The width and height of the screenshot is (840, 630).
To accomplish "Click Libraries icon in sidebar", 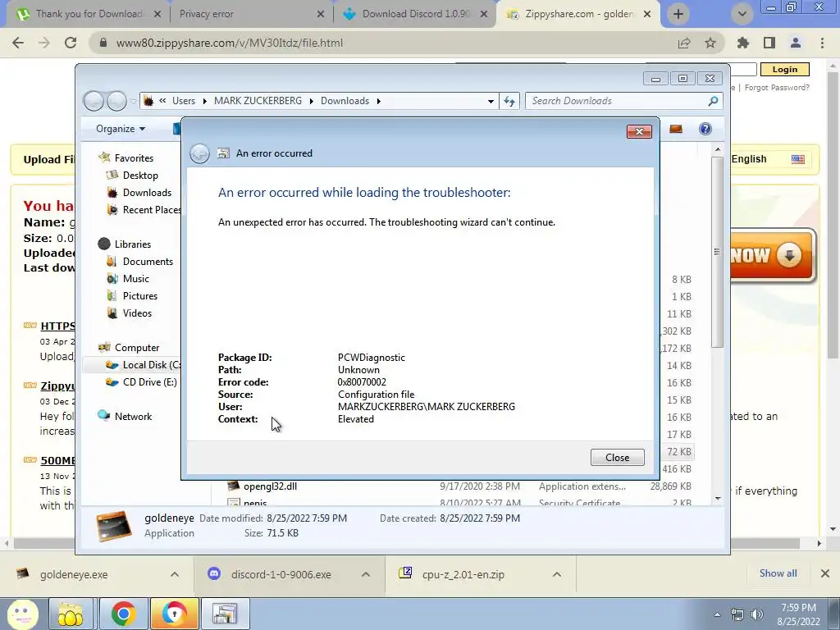I will [104, 244].
